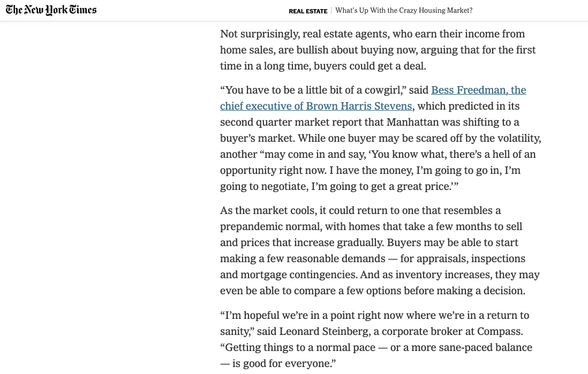Click the paragraph beginning 'As the market cools'
The image size is (588, 374).
380,250
